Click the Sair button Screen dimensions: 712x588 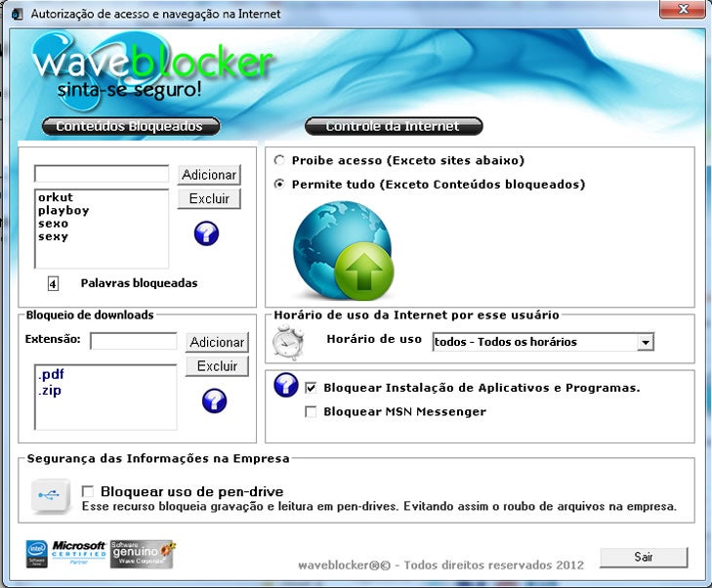[x=644, y=557]
